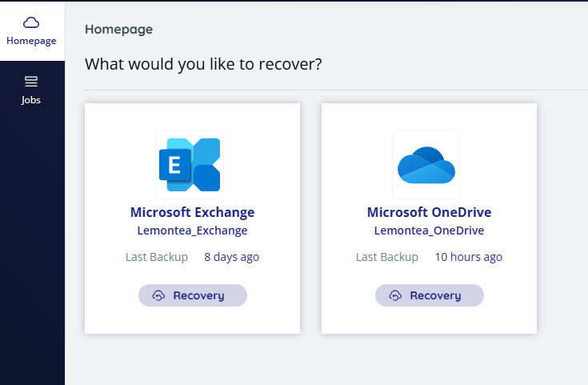Click 'What would you like to recover?' heading

point(203,63)
